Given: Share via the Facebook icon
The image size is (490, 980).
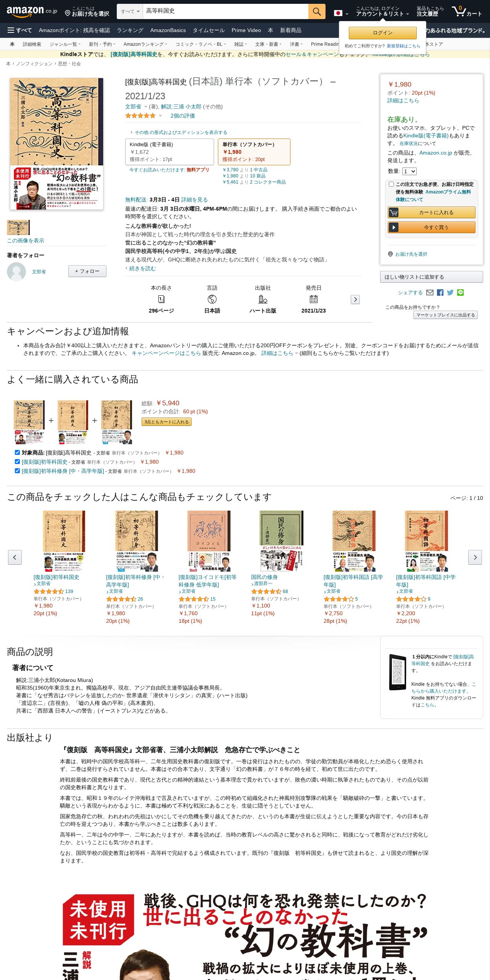Looking at the screenshot, I should [440, 293].
